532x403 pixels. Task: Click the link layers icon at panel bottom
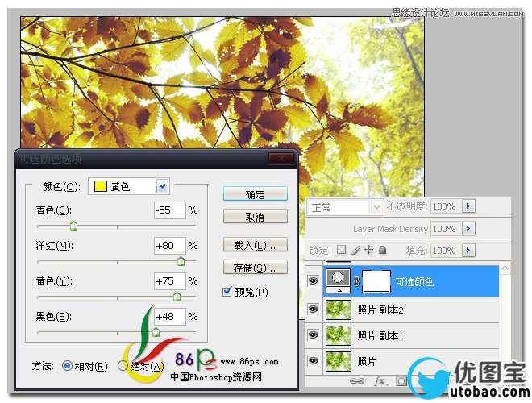click(357, 381)
